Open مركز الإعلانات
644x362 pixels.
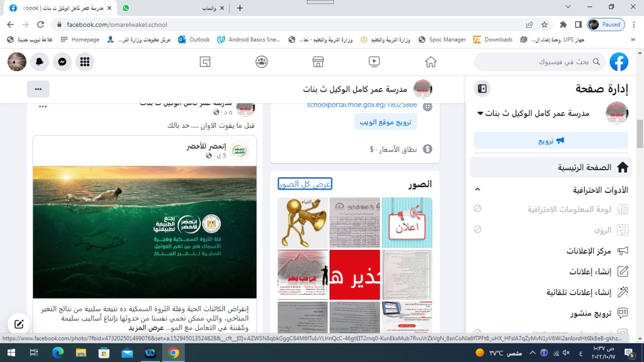click(x=551, y=251)
